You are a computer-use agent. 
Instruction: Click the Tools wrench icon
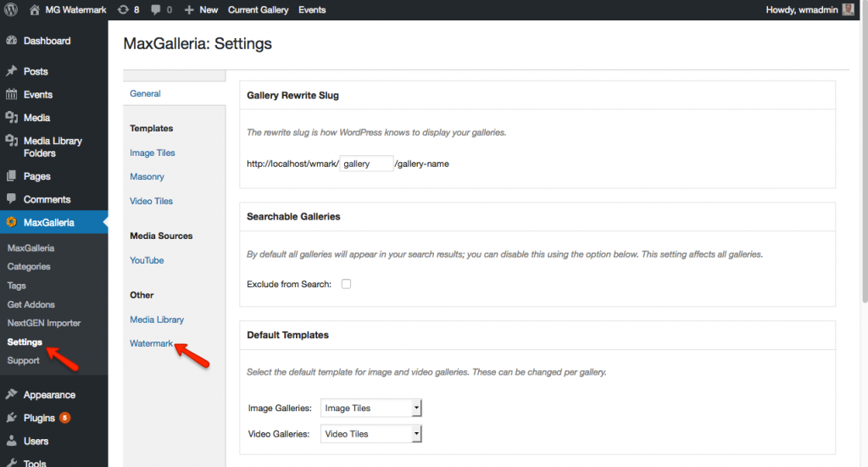click(12, 462)
